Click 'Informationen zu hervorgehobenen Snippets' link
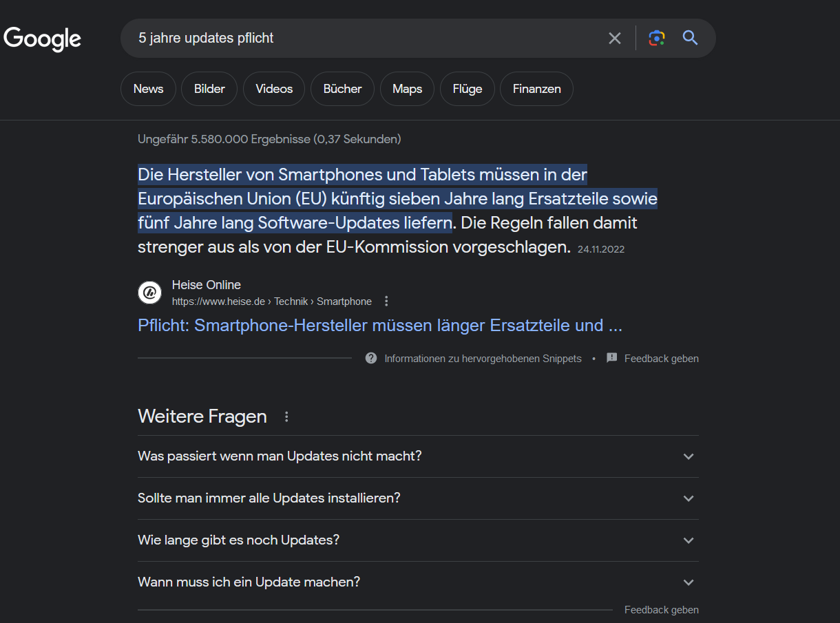Image resolution: width=840 pixels, height=623 pixels. pyautogui.click(x=483, y=359)
